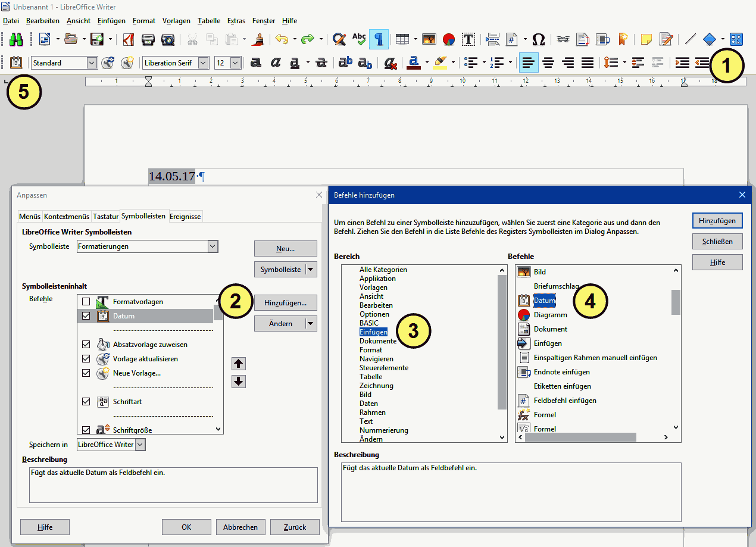This screenshot has height=547, width=756.
Task: Insert a text box with the T icon
Action: pos(469,39)
